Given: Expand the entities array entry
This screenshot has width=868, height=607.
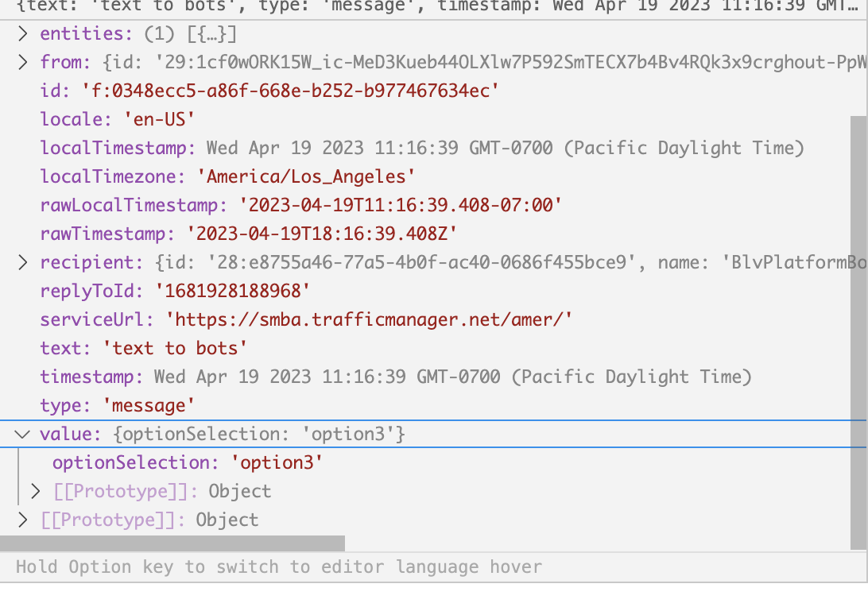Looking at the screenshot, I should 21,33.
